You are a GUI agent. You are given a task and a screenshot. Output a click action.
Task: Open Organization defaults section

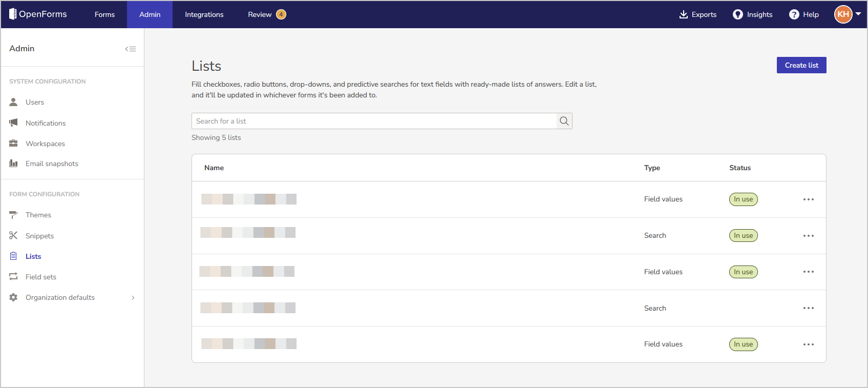pyautogui.click(x=60, y=297)
